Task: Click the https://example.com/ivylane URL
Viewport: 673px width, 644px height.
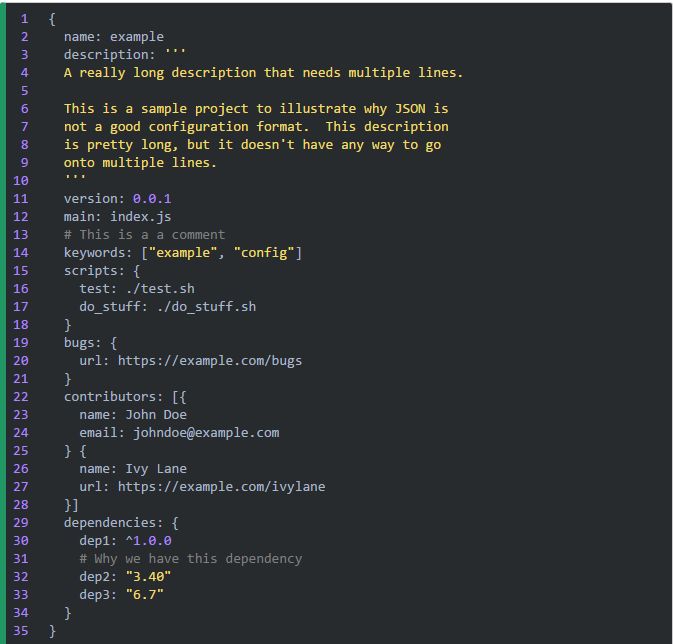Action: tap(221, 486)
